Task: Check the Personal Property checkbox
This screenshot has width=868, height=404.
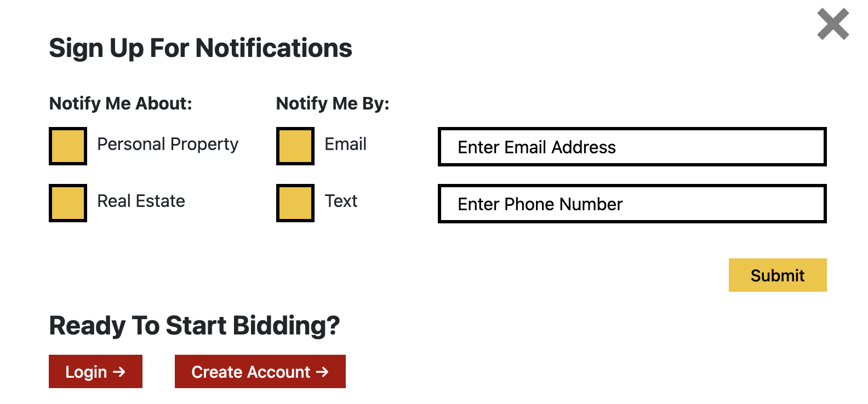Action: click(68, 146)
